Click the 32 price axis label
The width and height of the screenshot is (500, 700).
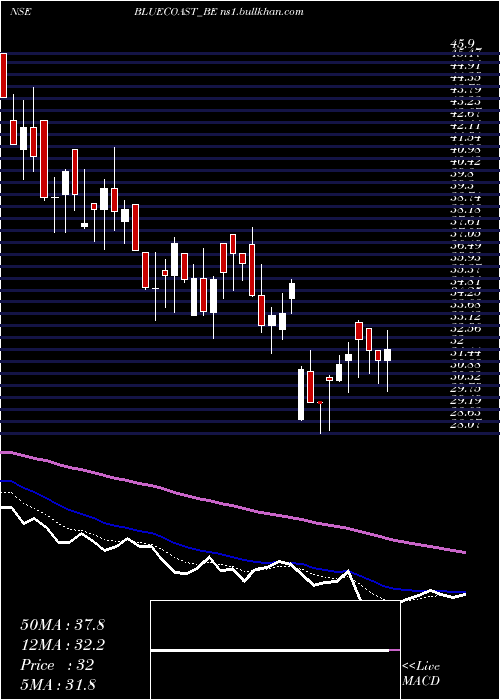click(x=457, y=342)
